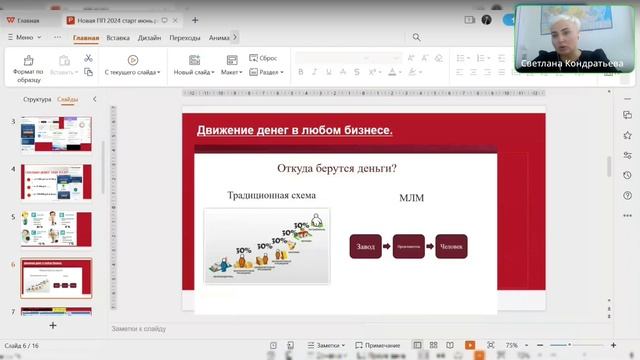Expand more ribbon tabs chevron
640x360 pixels.
click(235, 37)
